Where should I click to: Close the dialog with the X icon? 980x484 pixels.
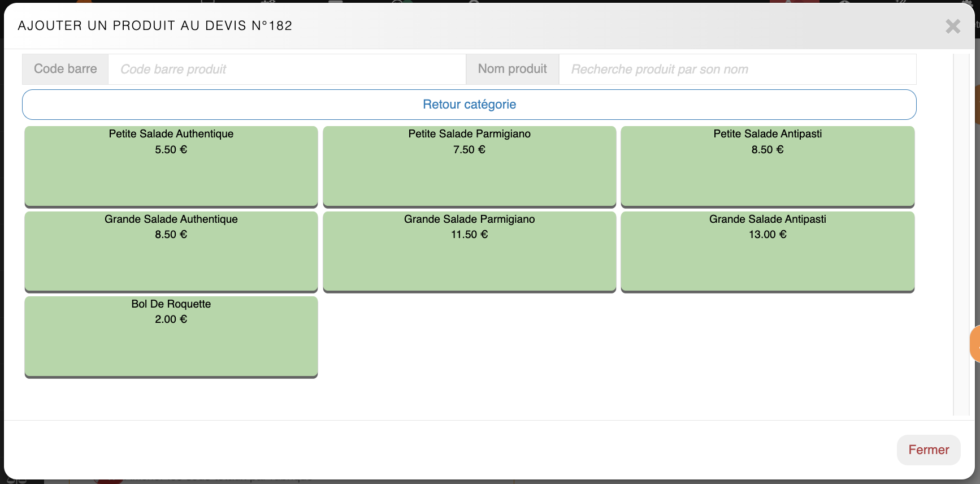953,26
